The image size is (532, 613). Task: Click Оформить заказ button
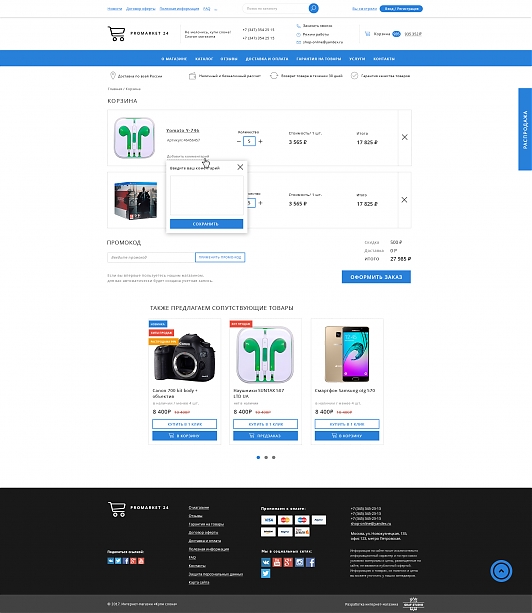point(376,277)
